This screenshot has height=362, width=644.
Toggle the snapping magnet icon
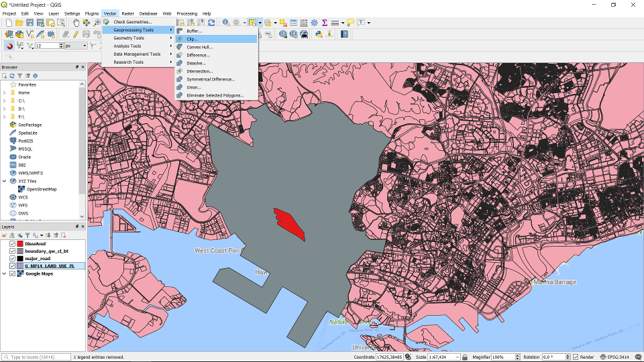coord(9,46)
